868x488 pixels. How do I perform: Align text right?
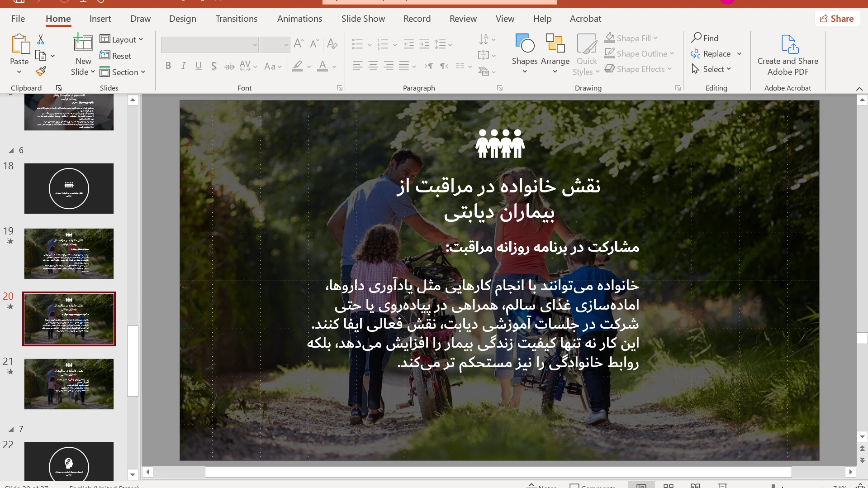[389, 66]
